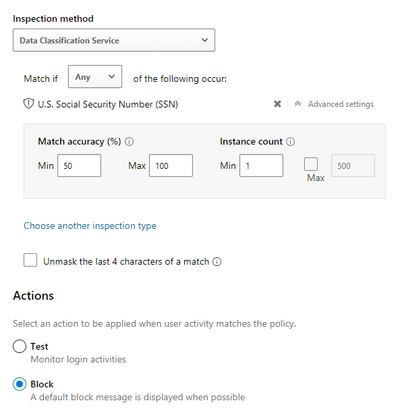Collapse Advanced settings using the chevron icon
The width and height of the screenshot is (400, 418).
pyautogui.click(x=298, y=104)
